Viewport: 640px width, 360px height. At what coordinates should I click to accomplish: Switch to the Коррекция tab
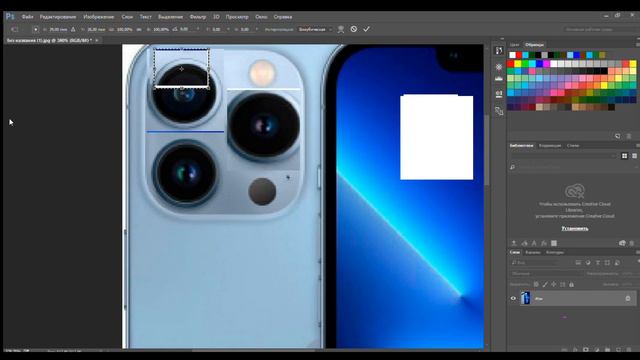point(550,145)
